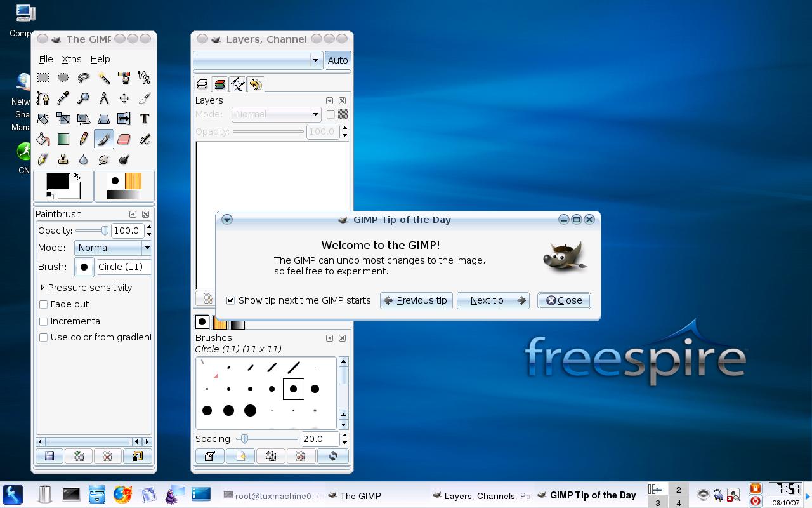Image resolution: width=812 pixels, height=508 pixels.
Task: Close the Tip of the Day dialog
Action: (x=564, y=300)
